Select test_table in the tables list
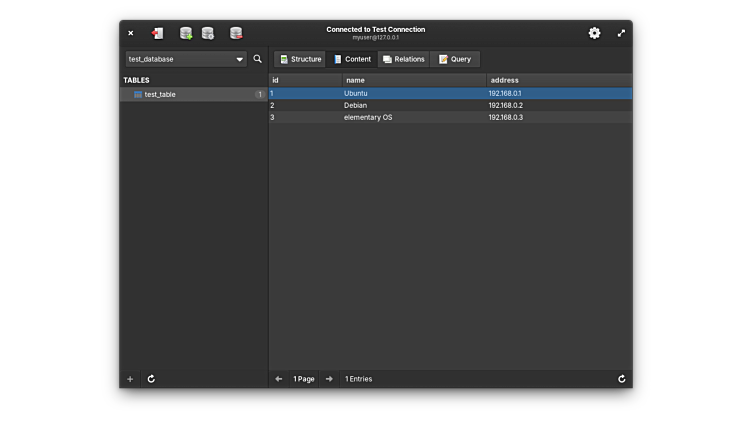Screen dimensions: 752x423 click(x=160, y=94)
